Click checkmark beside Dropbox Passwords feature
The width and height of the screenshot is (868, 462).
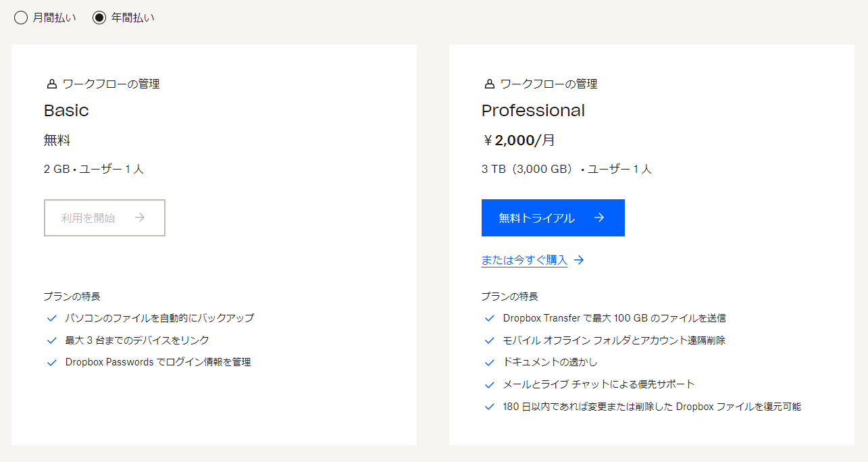(x=52, y=363)
